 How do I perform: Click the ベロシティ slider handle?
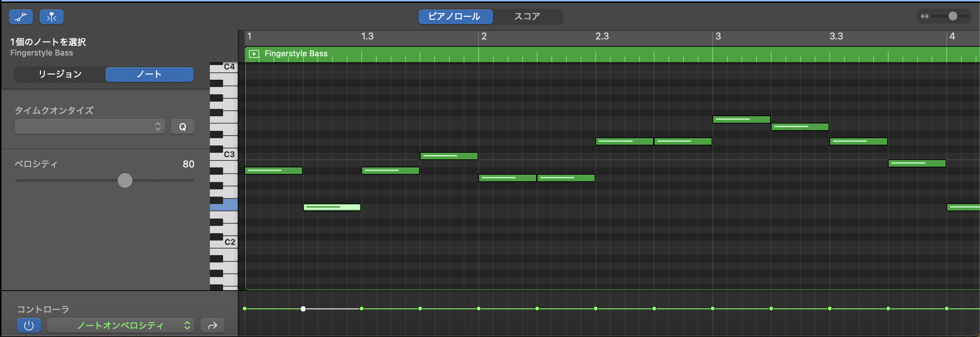pos(124,181)
